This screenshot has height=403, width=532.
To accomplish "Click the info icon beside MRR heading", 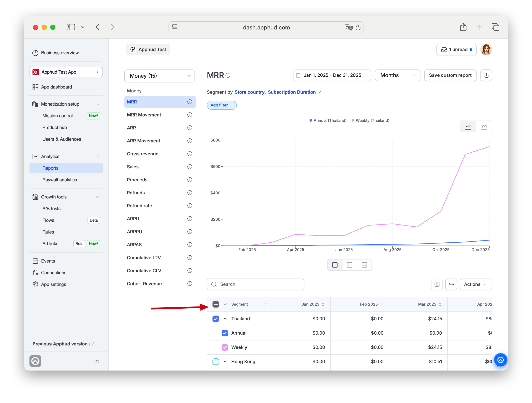I will pyautogui.click(x=228, y=76).
